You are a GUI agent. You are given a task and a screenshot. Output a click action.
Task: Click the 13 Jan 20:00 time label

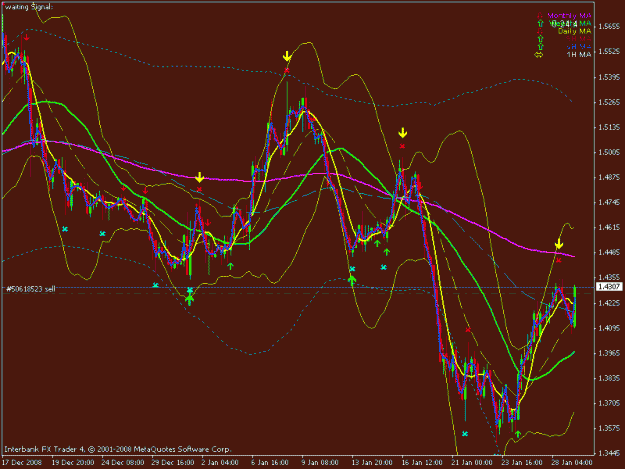click(372, 463)
